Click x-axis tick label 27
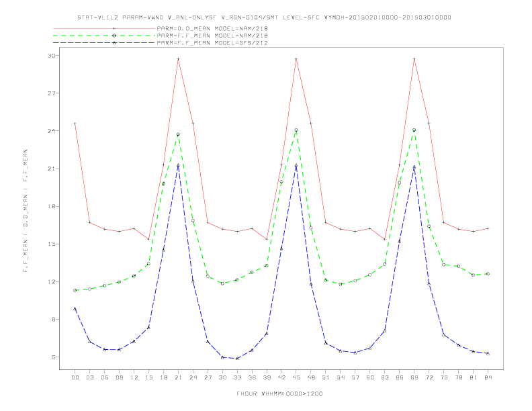Image resolution: width=532 pixels, height=411 pixels. pos(208,377)
